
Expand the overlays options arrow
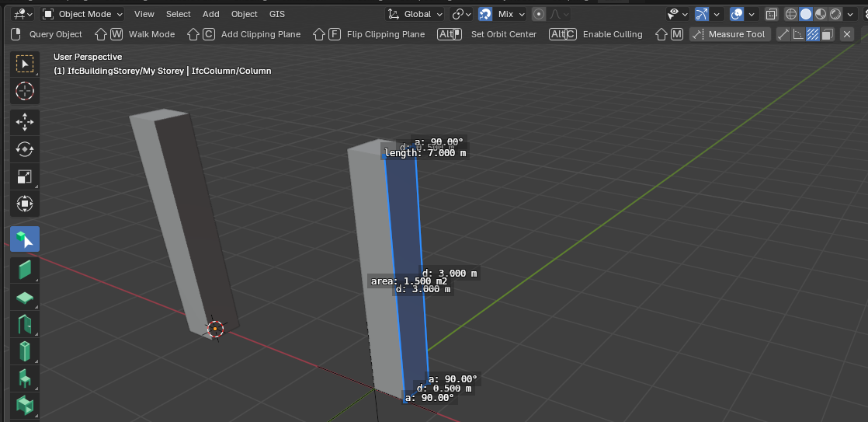tap(752, 14)
